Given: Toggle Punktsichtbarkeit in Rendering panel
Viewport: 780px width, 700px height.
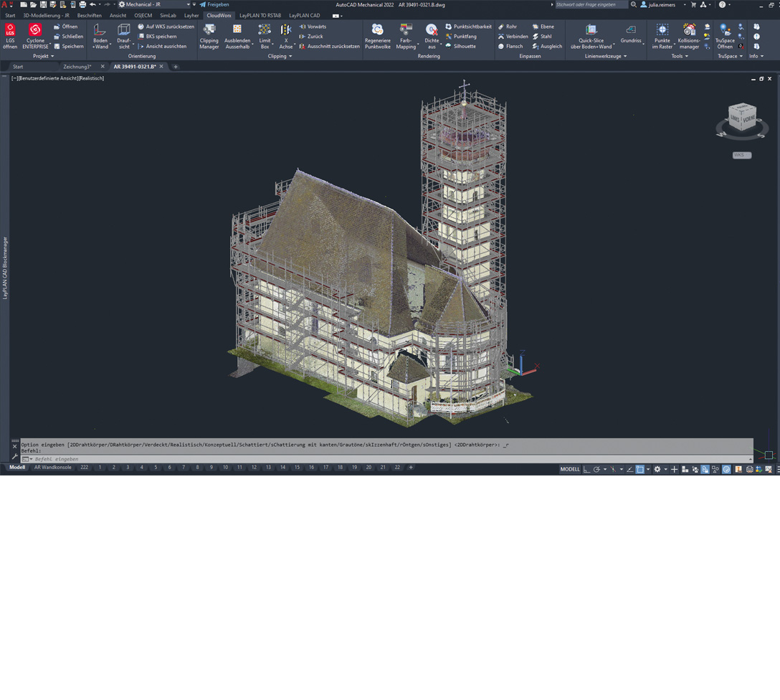Looking at the screenshot, I should tap(468, 27).
